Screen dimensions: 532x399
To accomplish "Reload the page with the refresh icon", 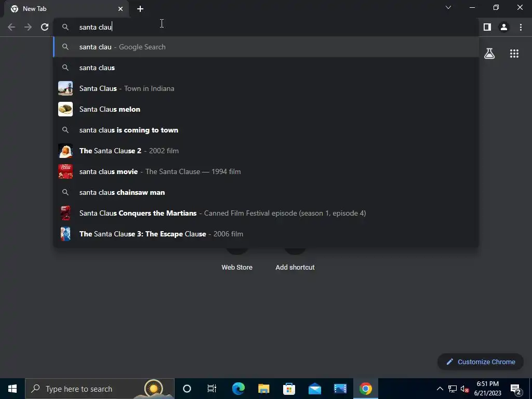I will pos(45,27).
